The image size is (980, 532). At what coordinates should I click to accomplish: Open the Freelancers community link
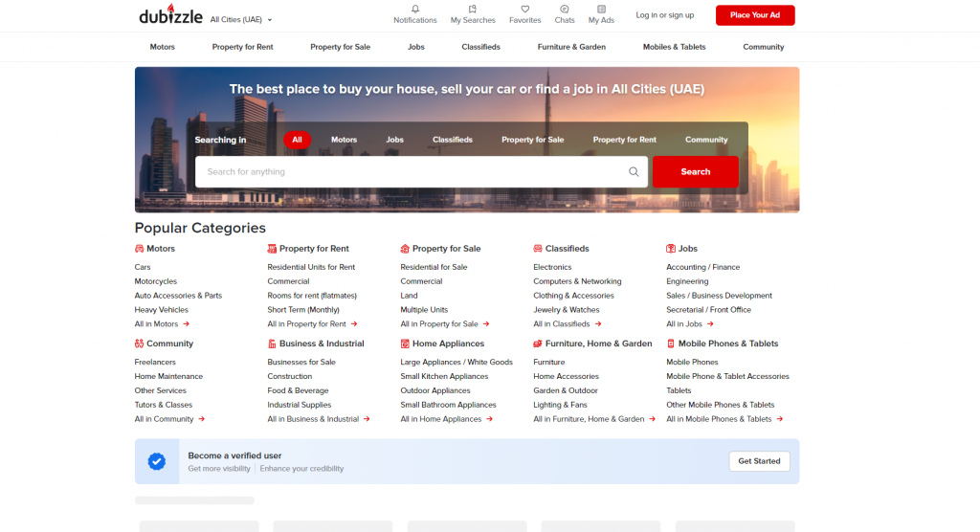pos(155,362)
